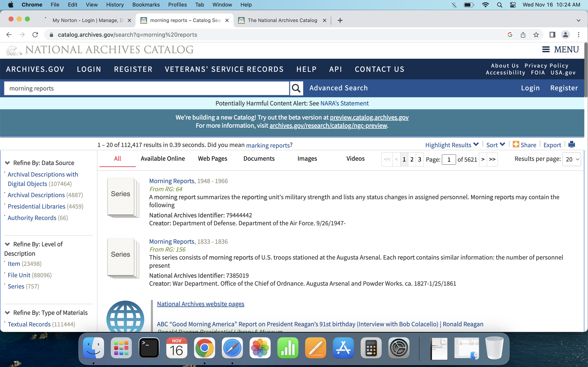Click the globe web pages icon
Viewport: 588px width, 367px height.
pyautogui.click(x=125, y=317)
